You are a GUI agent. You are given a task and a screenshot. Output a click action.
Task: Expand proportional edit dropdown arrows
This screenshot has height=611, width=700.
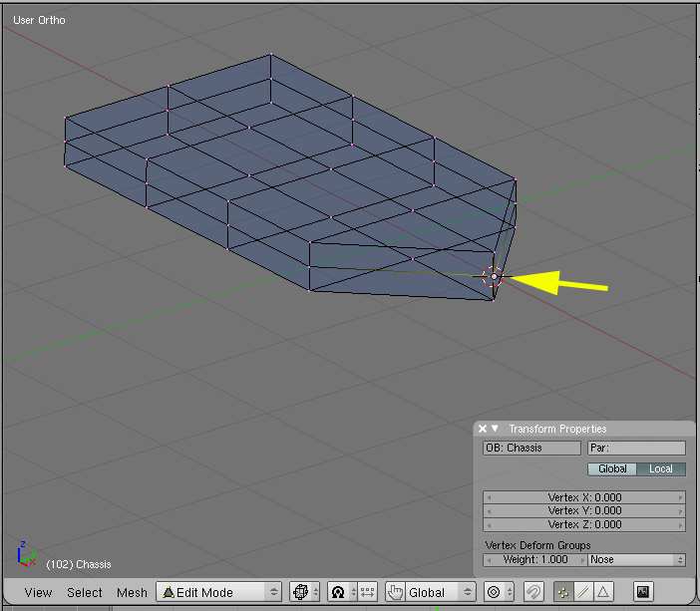510,592
